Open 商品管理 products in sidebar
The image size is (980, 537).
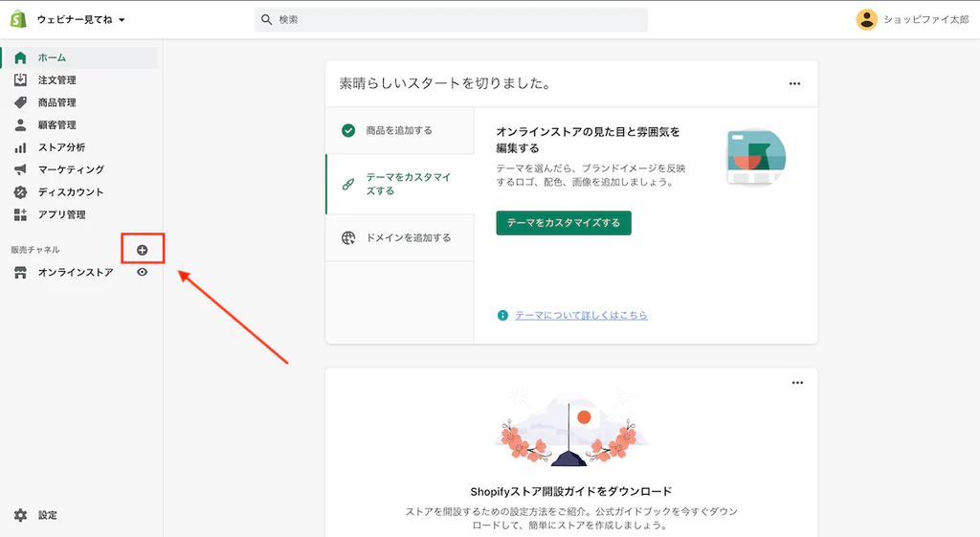[x=56, y=102]
